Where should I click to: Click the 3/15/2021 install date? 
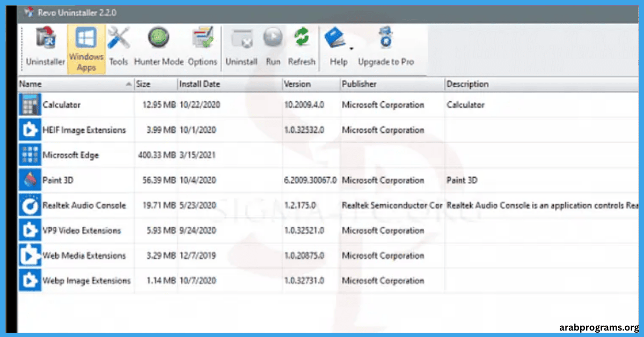(x=197, y=156)
